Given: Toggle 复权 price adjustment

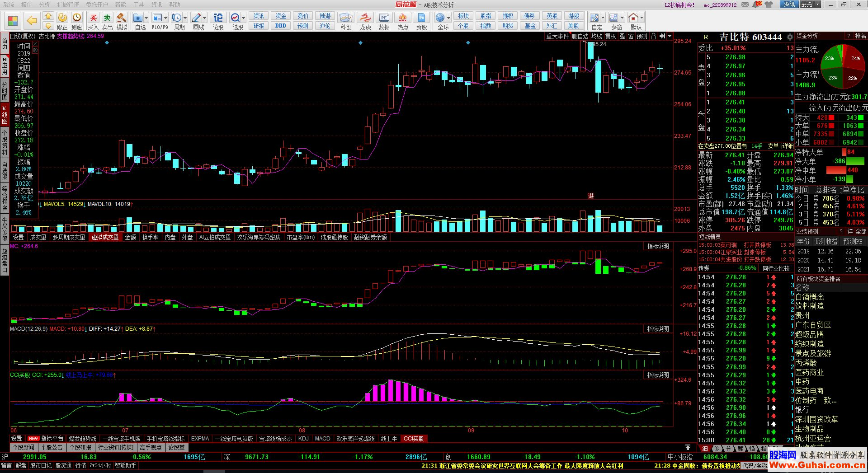Looking at the screenshot, I should [x=611, y=36].
